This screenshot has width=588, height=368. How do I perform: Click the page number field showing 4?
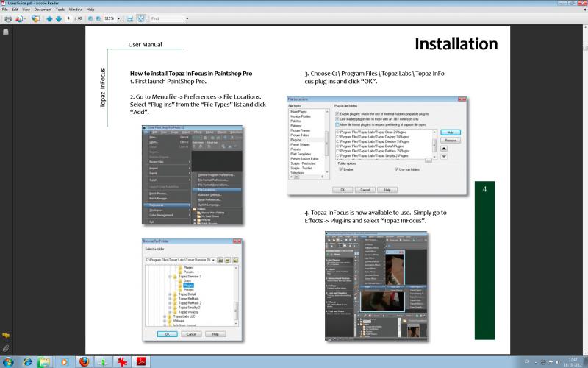click(68, 18)
